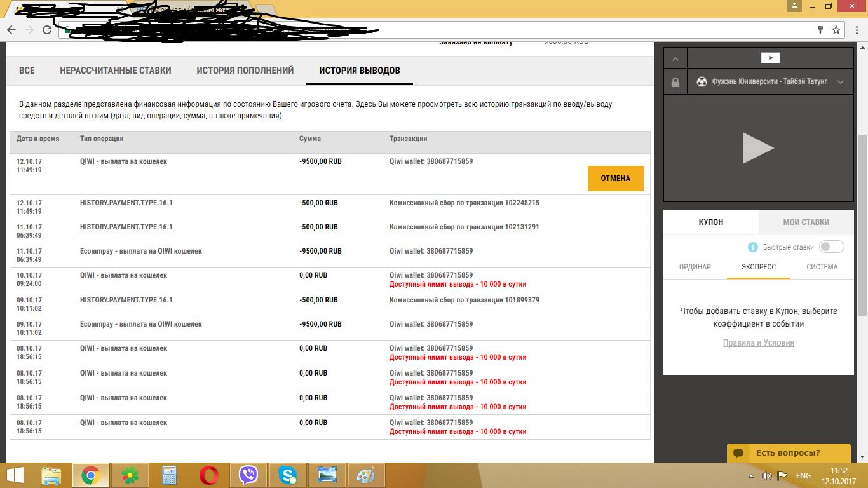Collapse the video panel with up chevron

tap(675, 58)
